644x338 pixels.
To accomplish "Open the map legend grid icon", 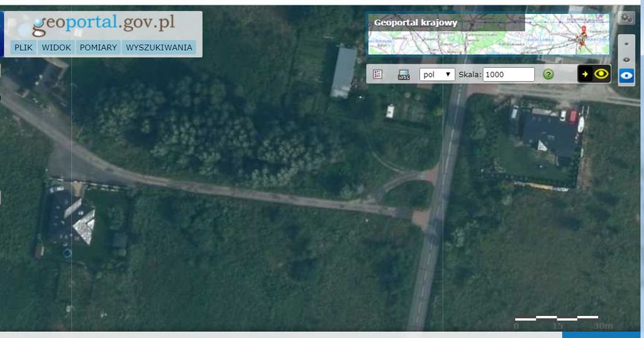I will 377,74.
